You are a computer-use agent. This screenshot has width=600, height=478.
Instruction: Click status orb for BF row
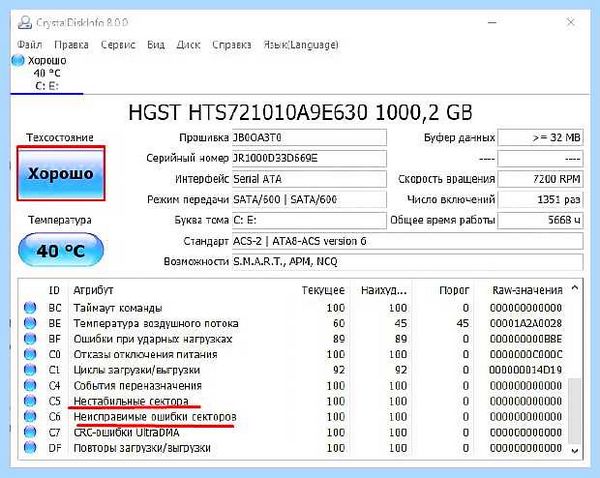tap(30, 339)
